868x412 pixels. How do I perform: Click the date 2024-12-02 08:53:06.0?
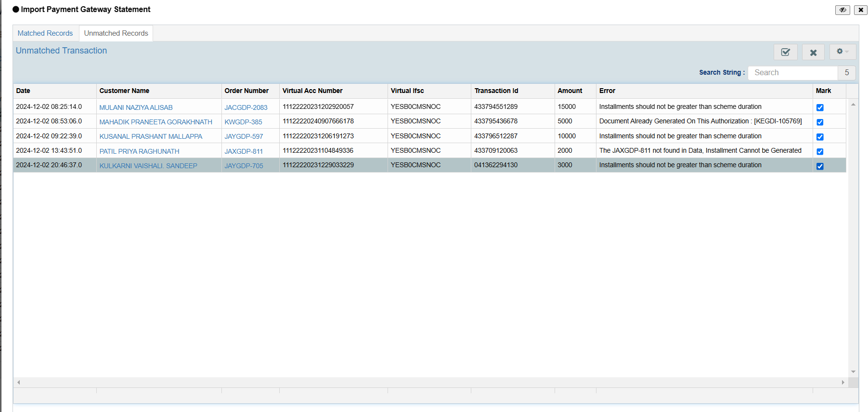(x=49, y=121)
